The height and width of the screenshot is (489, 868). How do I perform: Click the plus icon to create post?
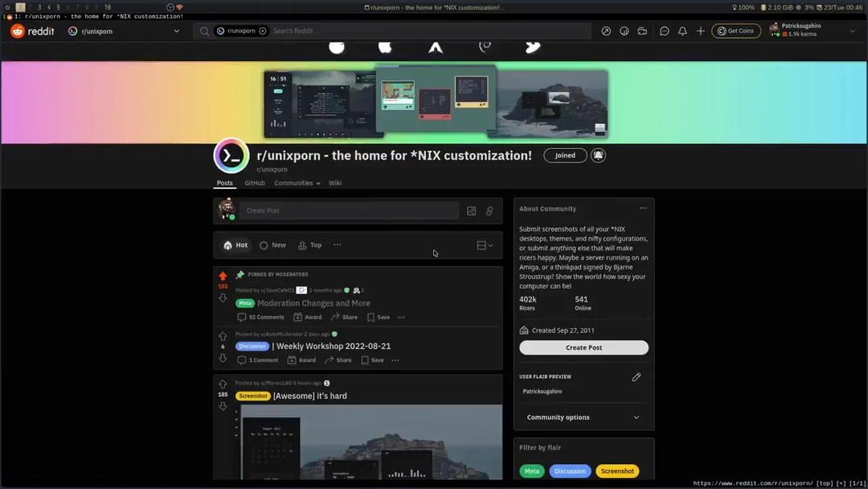[701, 31]
